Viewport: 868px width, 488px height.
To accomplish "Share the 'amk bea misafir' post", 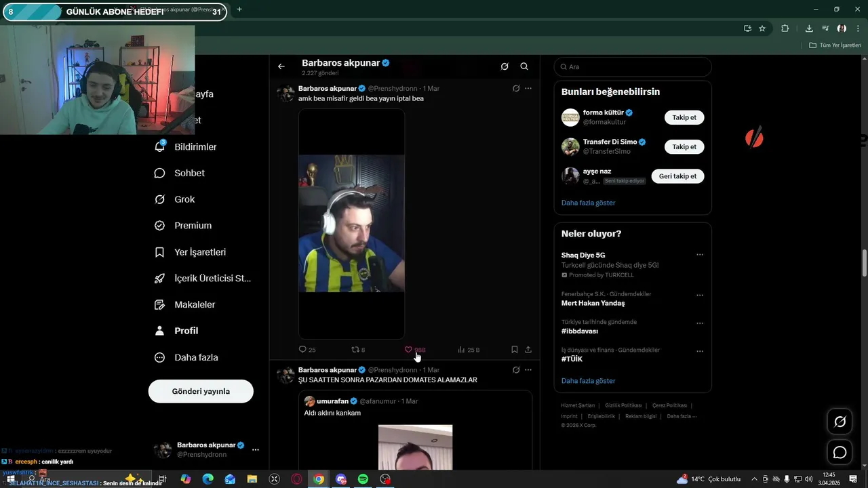I will tap(528, 350).
